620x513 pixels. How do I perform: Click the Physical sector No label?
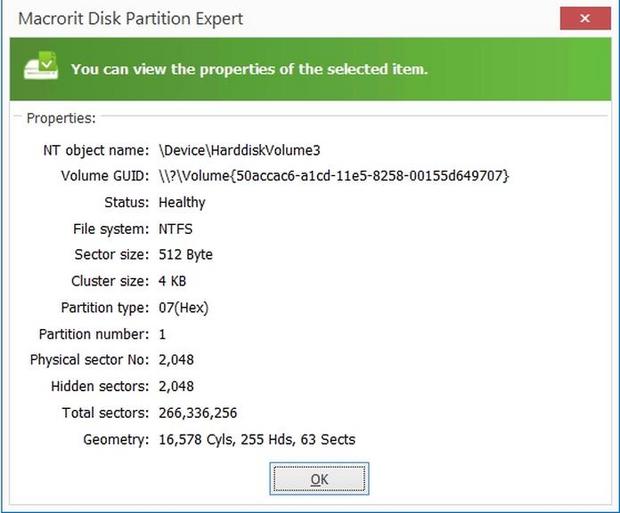90,360
